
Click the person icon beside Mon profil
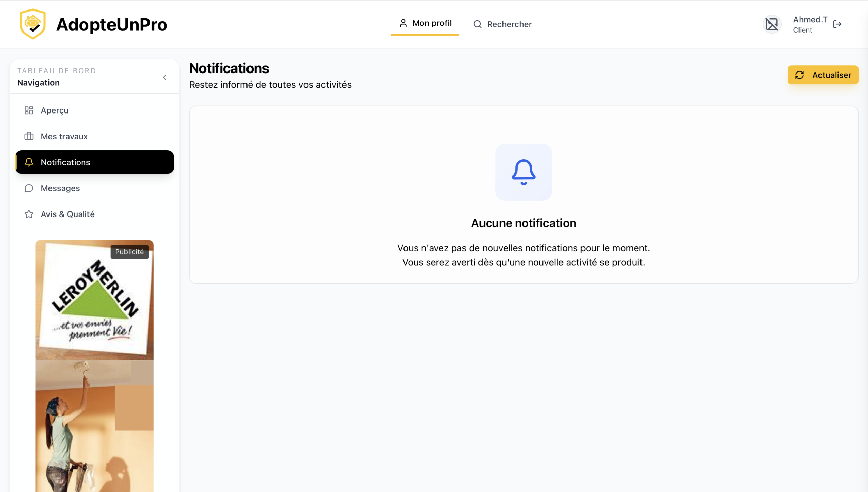(403, 23)
